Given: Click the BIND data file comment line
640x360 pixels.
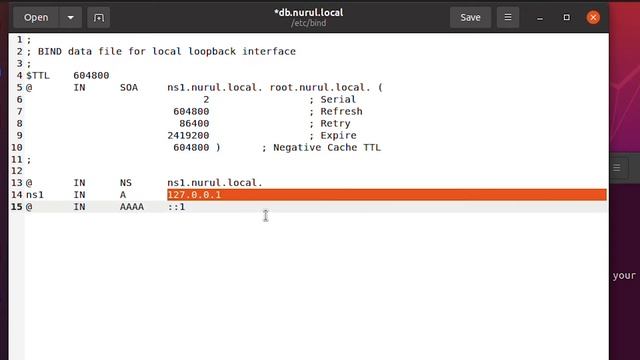Looking at the screenshot, I should pos(161,51).
